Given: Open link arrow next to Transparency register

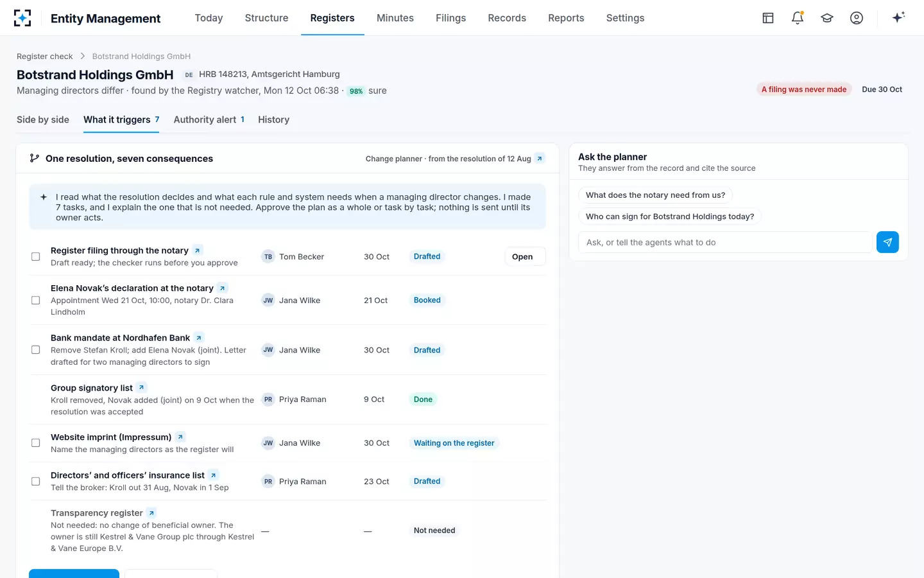Looking at the screenshot, I should pos(151,513).
